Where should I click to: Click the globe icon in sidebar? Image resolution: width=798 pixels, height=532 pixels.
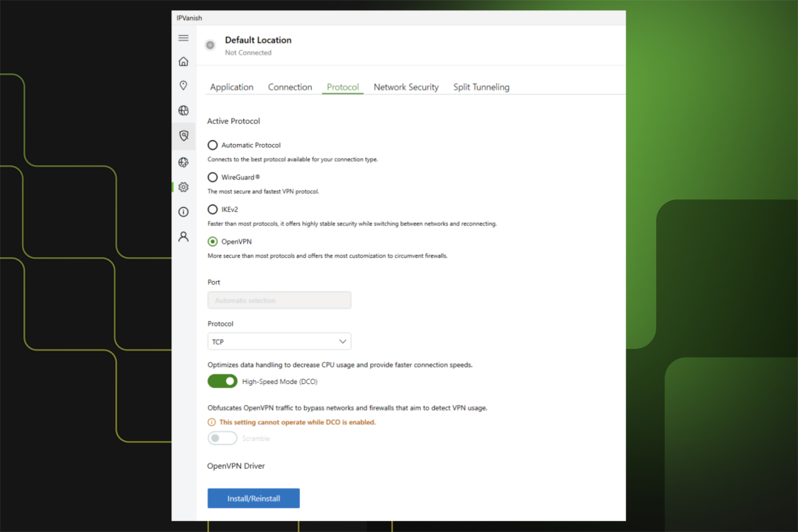[184, 111]
